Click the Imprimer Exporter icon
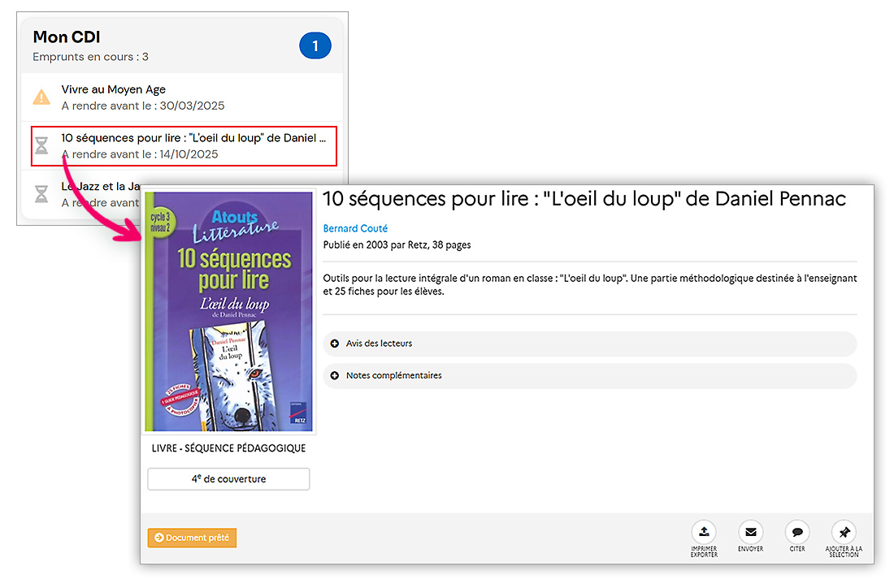This screenshot has height=588, width=894. click(704, 532)
